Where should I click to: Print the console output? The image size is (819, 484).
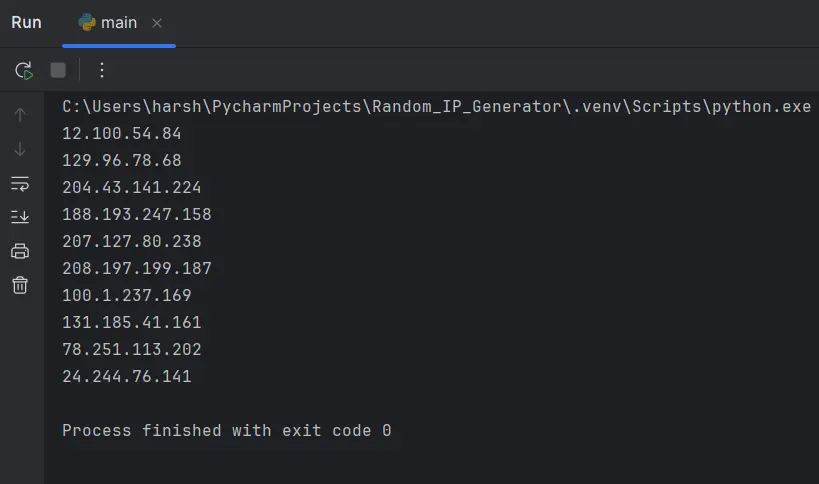pyautogui.click(x=20, y=251)
